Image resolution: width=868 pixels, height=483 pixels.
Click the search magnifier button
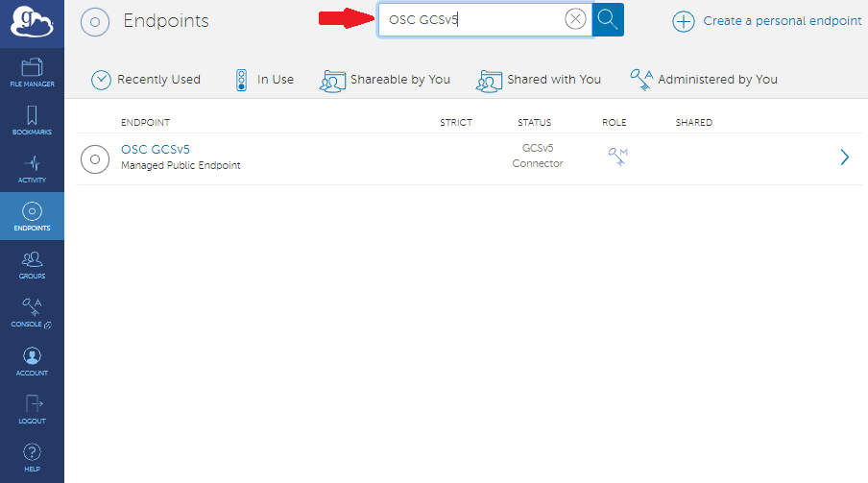[x=608, y=19]
